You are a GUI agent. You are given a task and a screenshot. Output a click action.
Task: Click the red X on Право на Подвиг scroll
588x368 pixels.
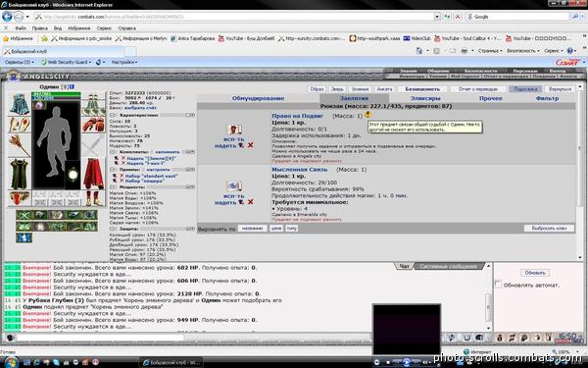coord(251,145)
